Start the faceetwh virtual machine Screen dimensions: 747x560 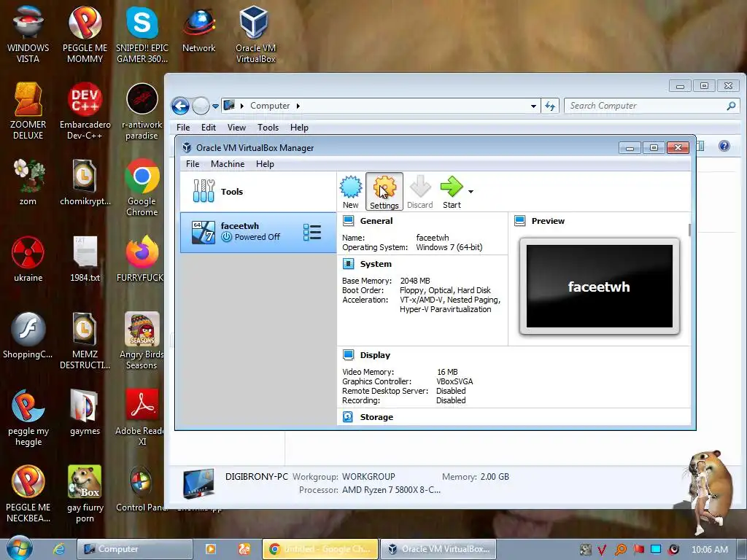(452, 192)
